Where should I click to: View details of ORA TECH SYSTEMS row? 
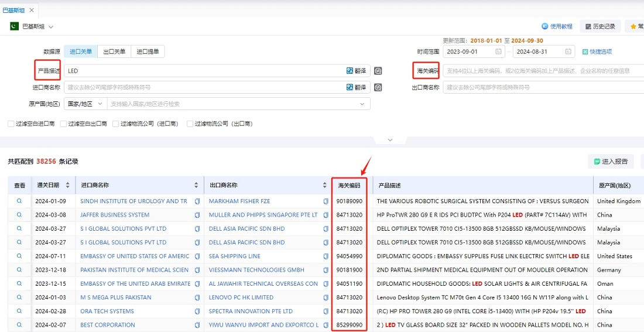pos(19,311)
